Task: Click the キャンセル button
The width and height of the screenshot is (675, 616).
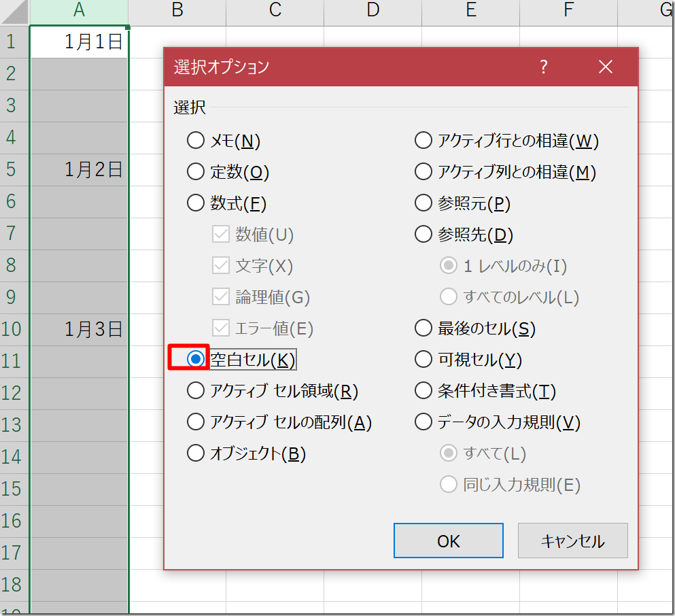Action: 572,541
